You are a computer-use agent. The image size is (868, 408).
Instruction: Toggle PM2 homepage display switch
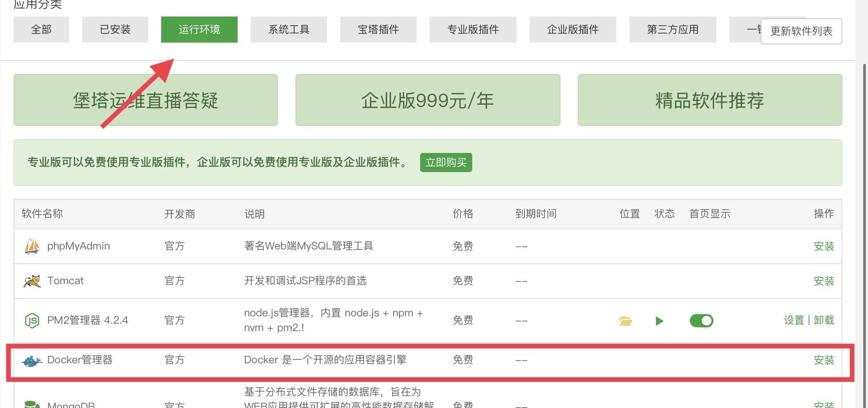701,321
